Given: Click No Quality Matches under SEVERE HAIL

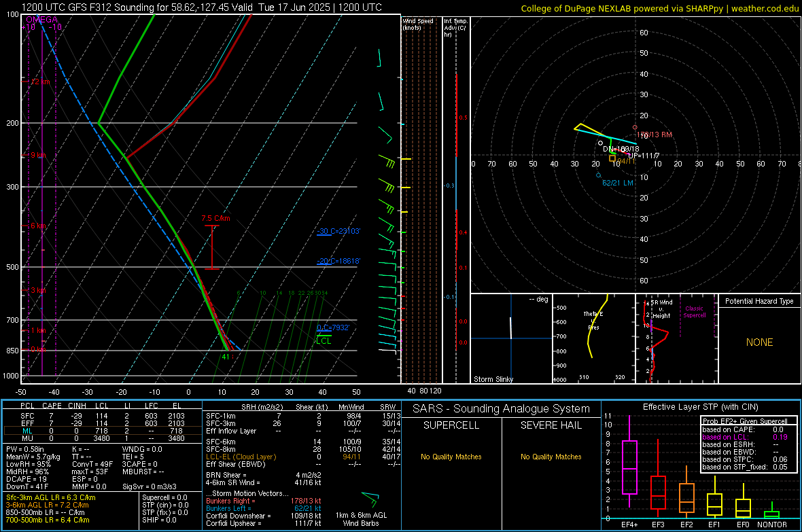Looking at the screenshot, I should 551,457.
